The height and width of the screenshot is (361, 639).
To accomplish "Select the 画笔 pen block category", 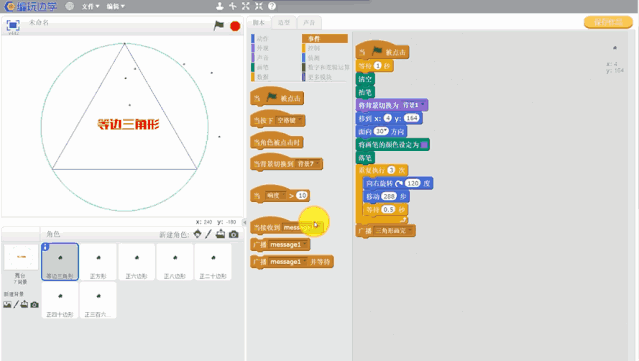I will click(x=262, y=67).
